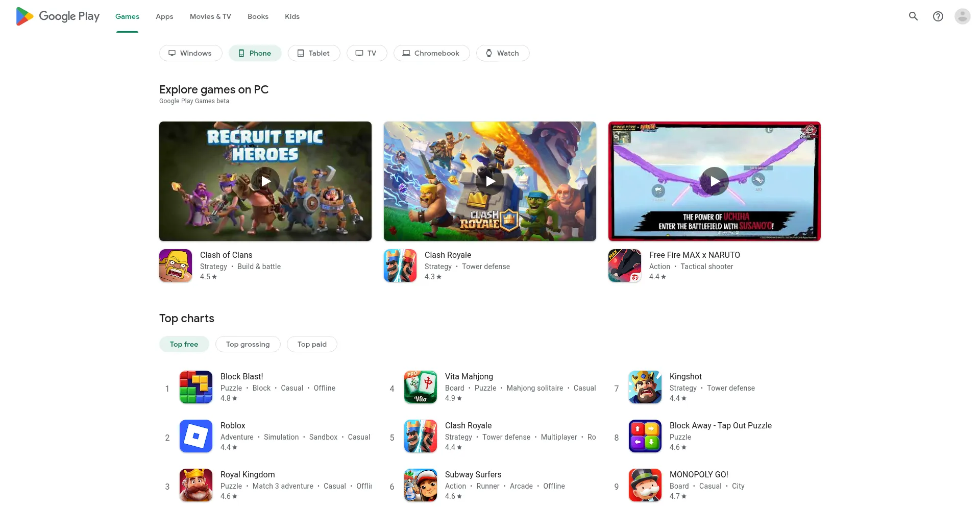980x507 pixels.
Task: Play the Clash of Clans trailer video
Action: coord(265,181)
